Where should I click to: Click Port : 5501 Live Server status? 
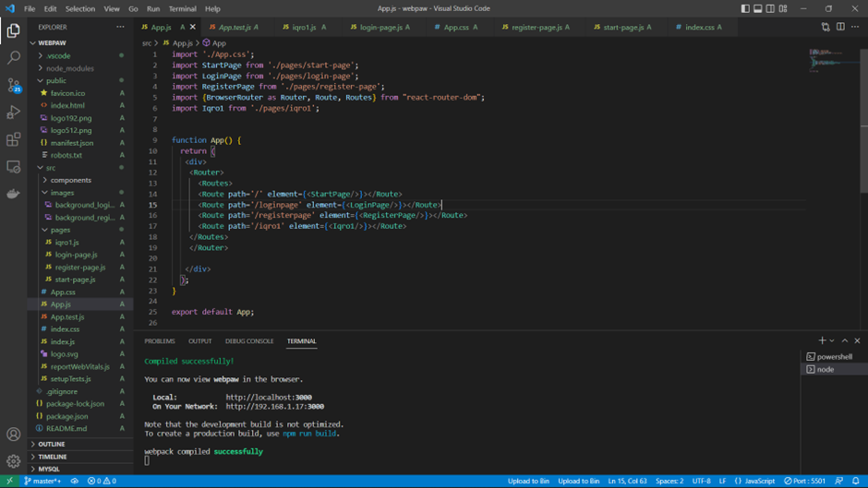click(x=805, y=482)
